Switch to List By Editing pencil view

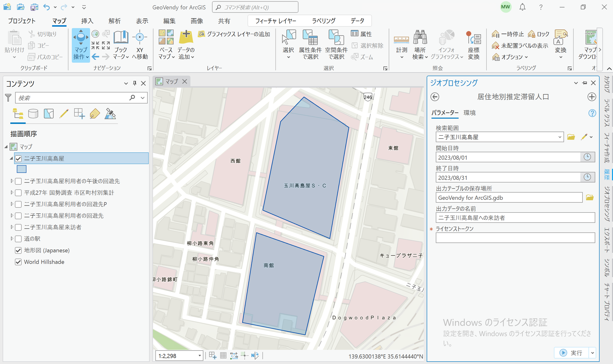[x=64, y=114]
